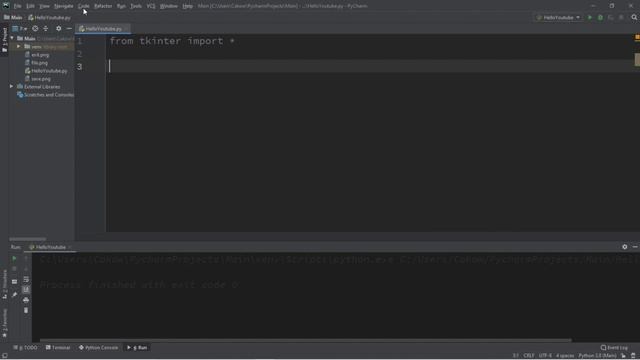Open the VCS menu

(151, 6)
